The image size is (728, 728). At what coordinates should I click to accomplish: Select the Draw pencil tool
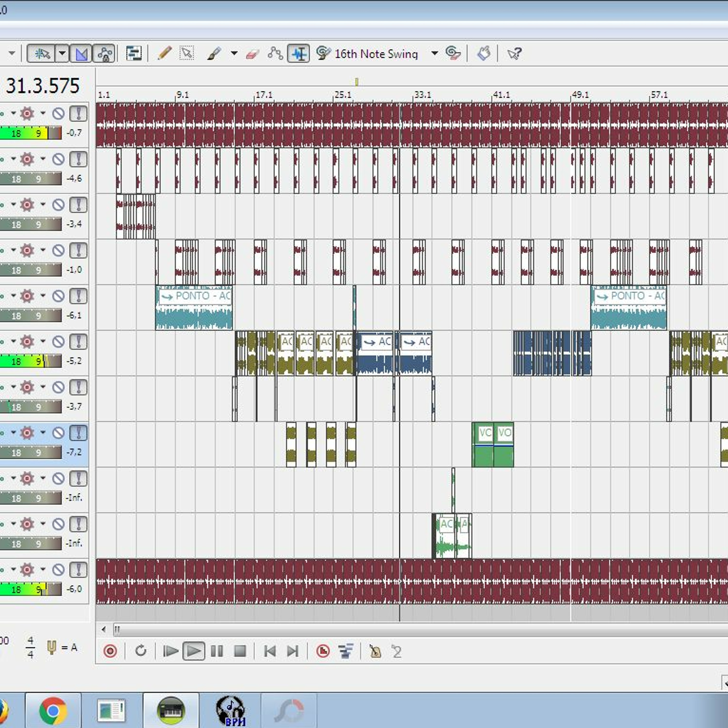[x=164, y=53]
